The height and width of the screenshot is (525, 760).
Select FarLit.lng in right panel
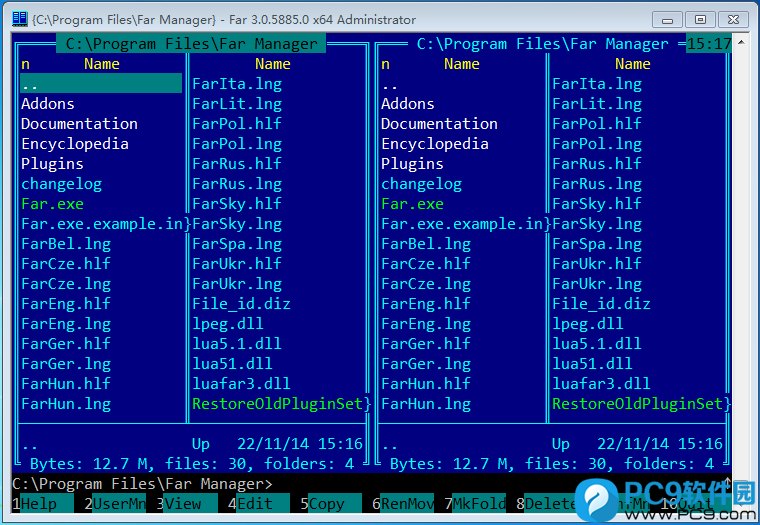597,104
